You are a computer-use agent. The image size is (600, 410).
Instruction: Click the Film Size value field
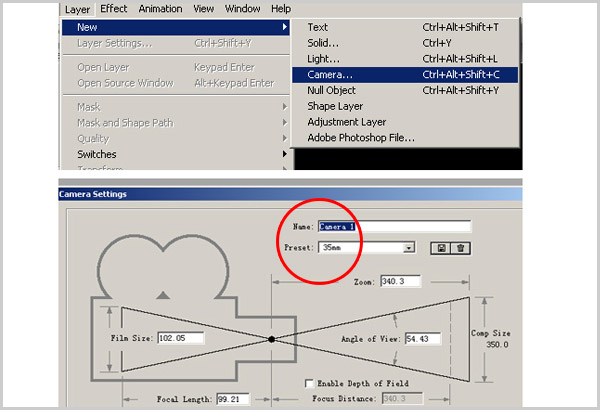[x=181, y=338]
